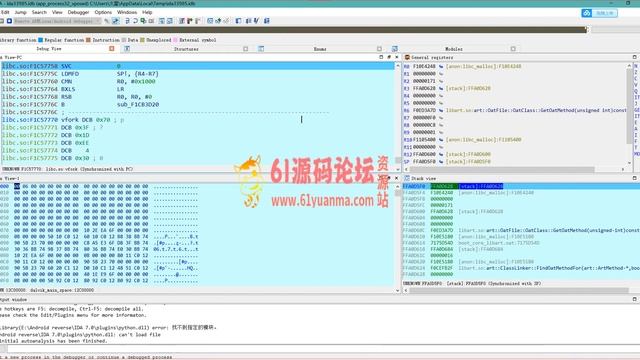Screen dimensions: 640x360
Task: Click the N flag in registers pane
Action: tap(636, 66)
